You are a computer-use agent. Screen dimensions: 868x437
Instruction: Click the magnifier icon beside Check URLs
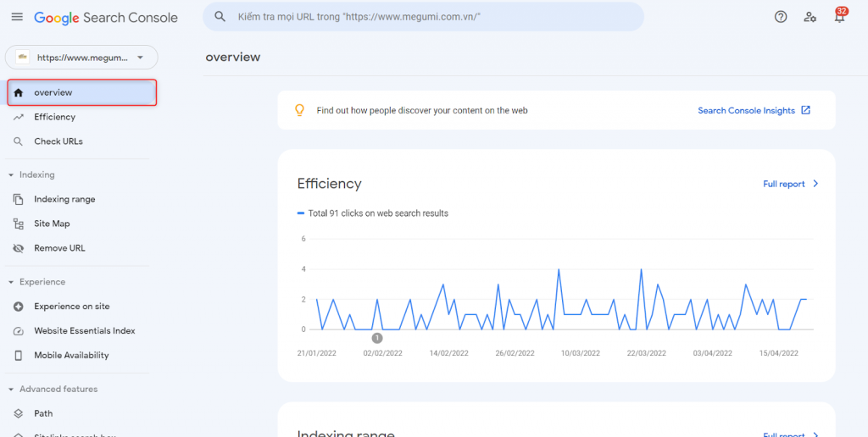tap(19, 141)
